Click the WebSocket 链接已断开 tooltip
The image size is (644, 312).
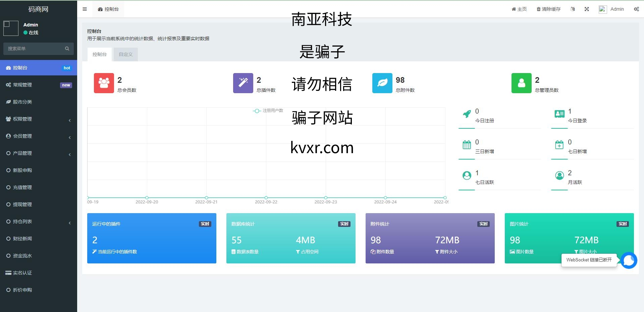pyautogui.click(x=589, y=260)
